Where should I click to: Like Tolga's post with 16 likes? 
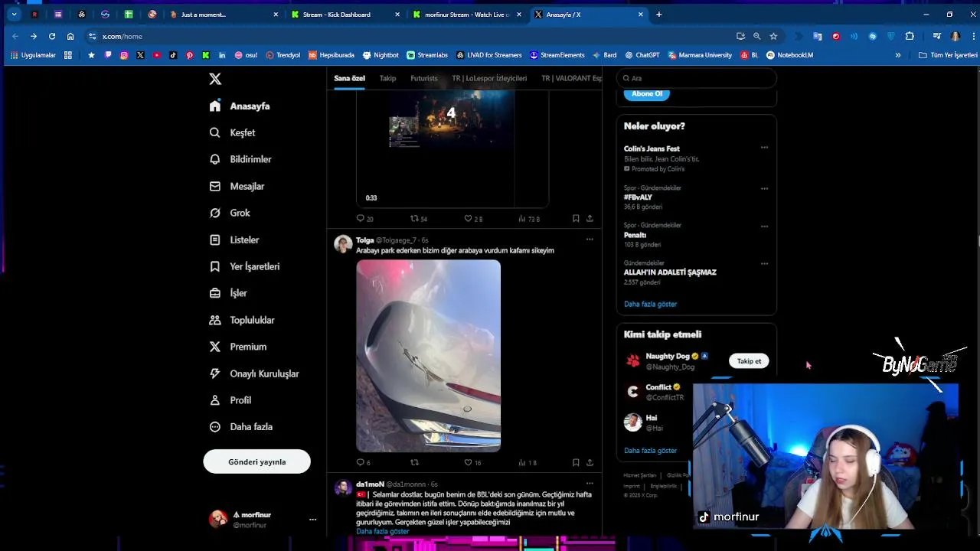(x=472, y=462)
